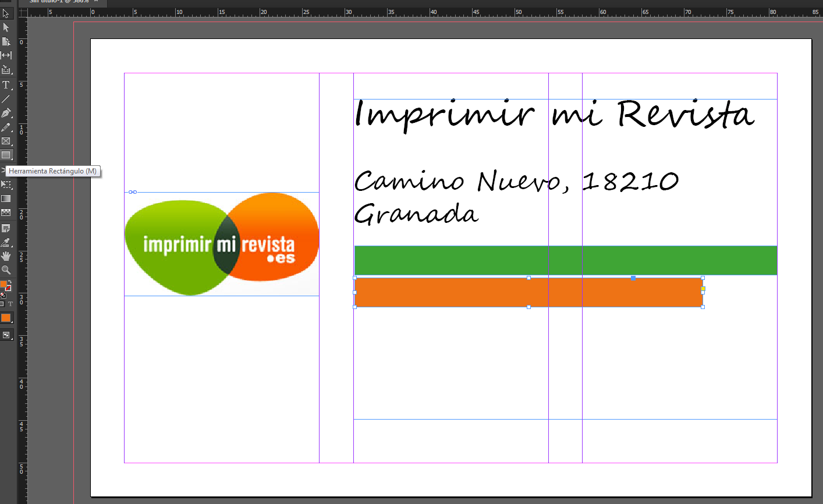Image resolution: width=823 pixels, height=504 pixels.
Task: Click the solid blue anchor square on orange rectangle
Action: (633, 278)
